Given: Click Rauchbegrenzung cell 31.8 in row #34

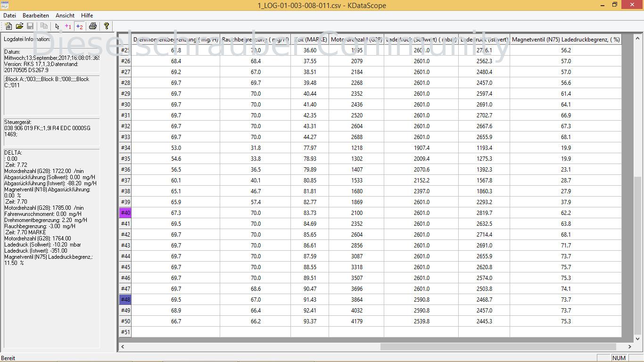Looking at the screenshot, I should pyautogui.click(x=255, y=148).
